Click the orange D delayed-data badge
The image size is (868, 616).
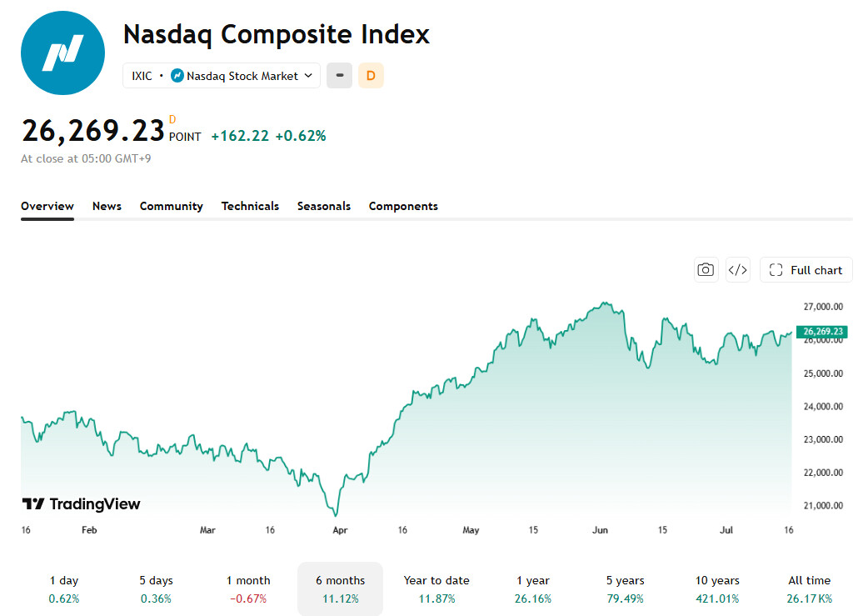coord(371,75)
